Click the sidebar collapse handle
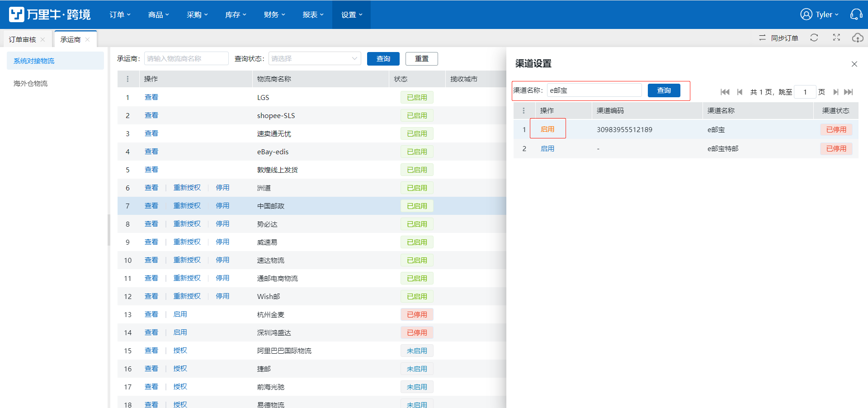The height and width of the screenshot is (408, 868). pyautogui.click(x=109, y=230)
